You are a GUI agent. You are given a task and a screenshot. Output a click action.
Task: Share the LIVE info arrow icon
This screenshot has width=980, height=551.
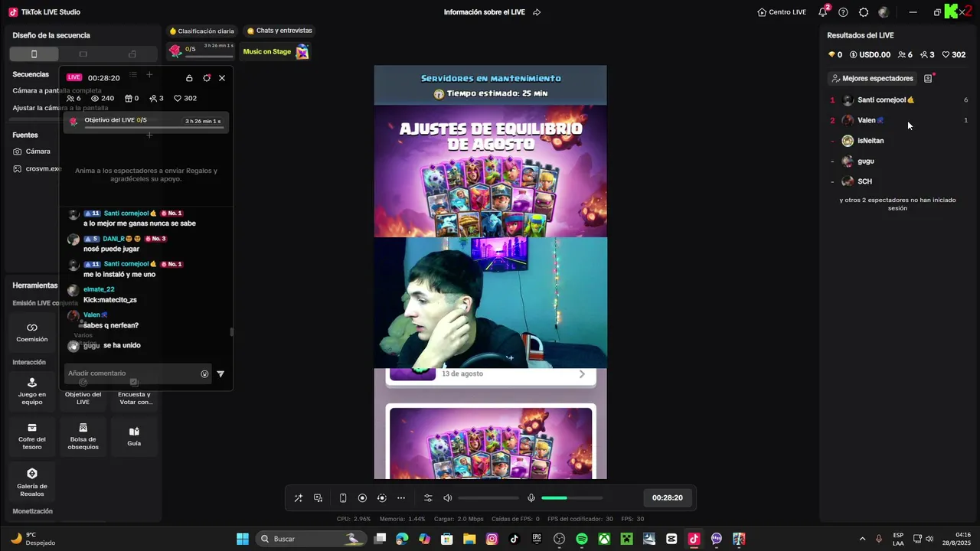point(537,12)
